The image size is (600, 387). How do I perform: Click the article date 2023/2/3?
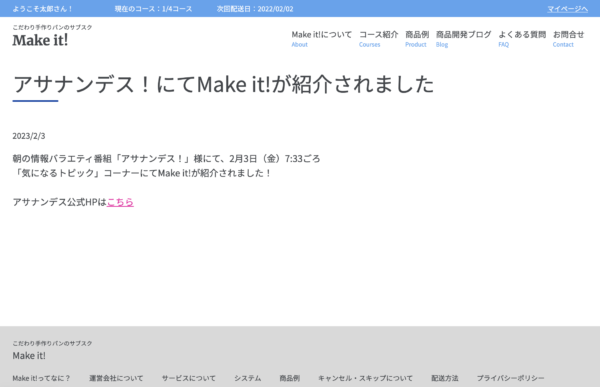[x=29, y=136]
